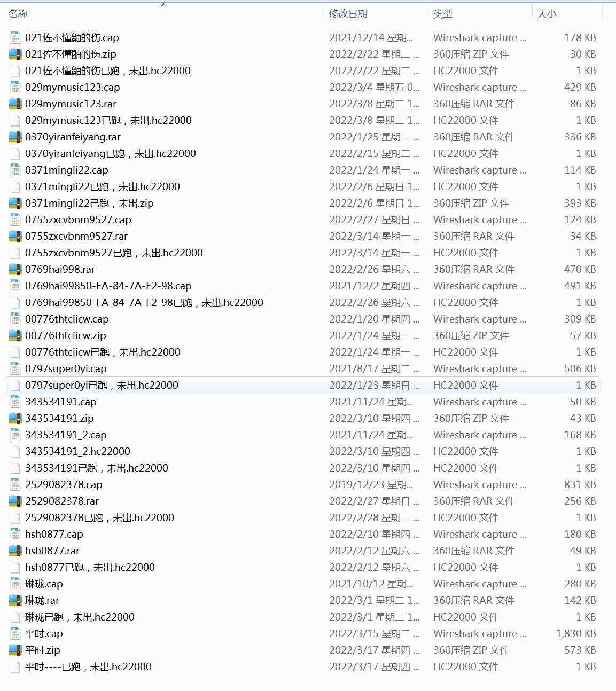Click the capture icon of 琳珑.cap

15,584
